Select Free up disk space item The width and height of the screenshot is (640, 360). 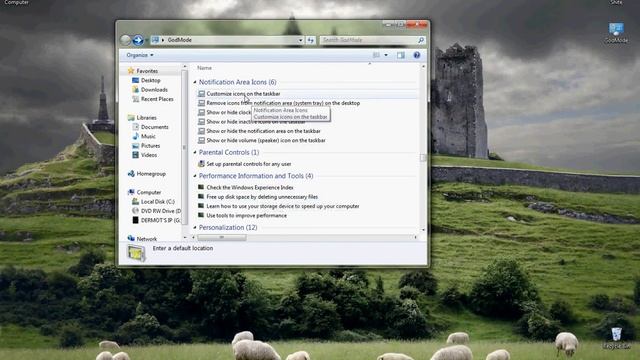click(262, 197)
